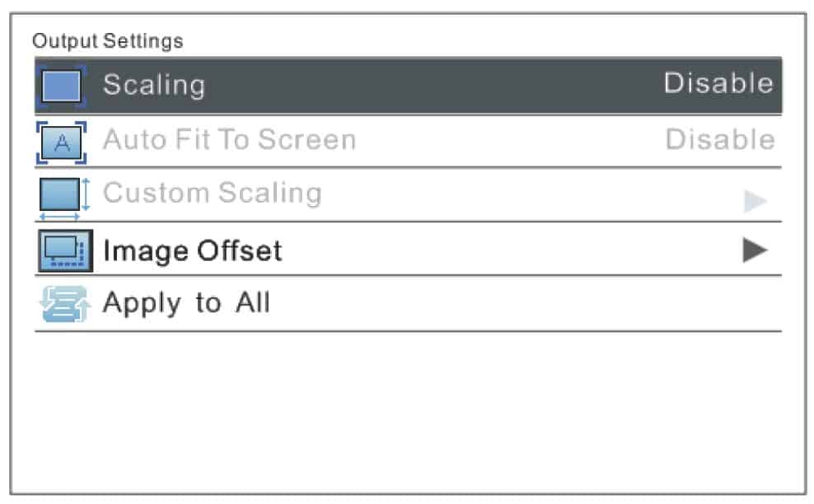
Task: Open Image Offset submenu arrow
Action: [755, 250]
